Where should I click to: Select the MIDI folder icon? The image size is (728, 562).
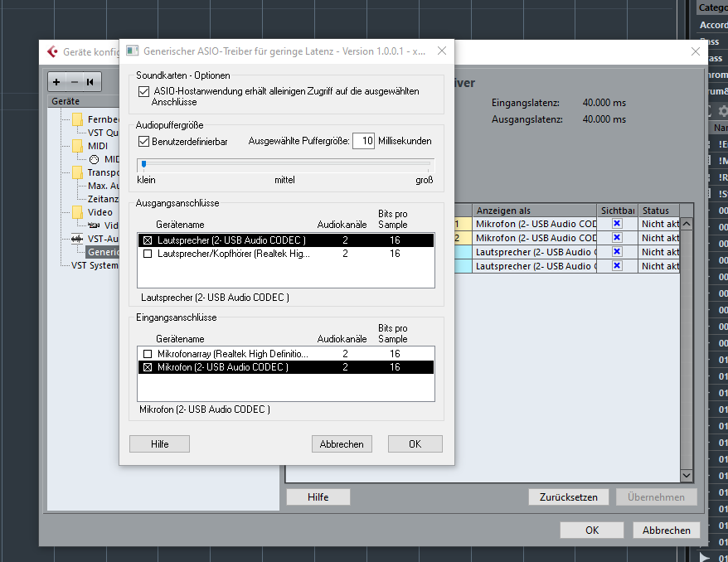point(78,146)
